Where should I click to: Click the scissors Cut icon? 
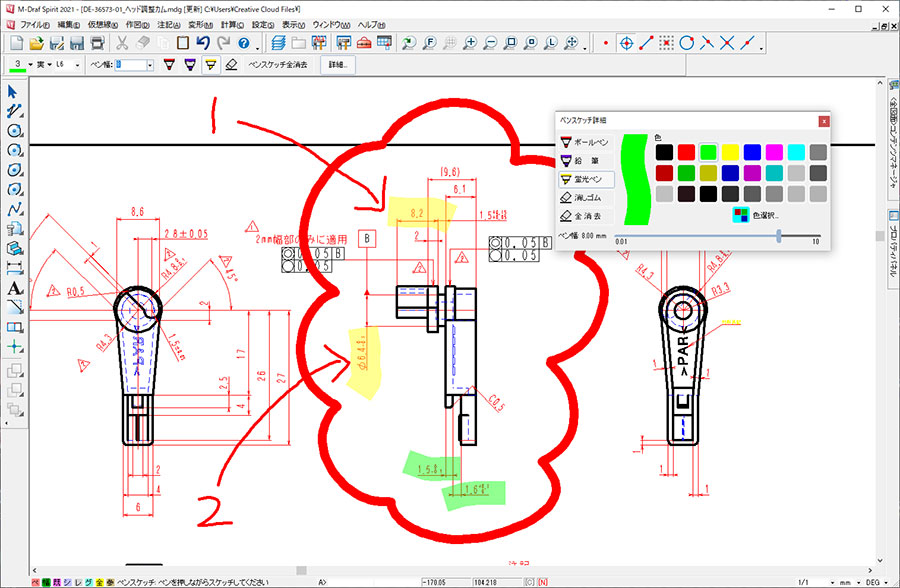coord(121,43)
